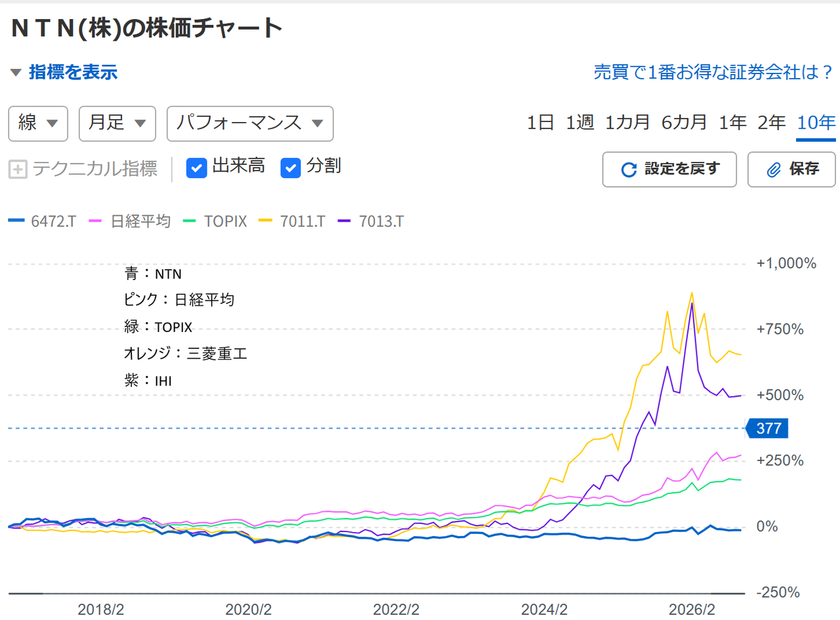
Task: Click the 設定を戻す reset button
Action: (x=669, y=169)
